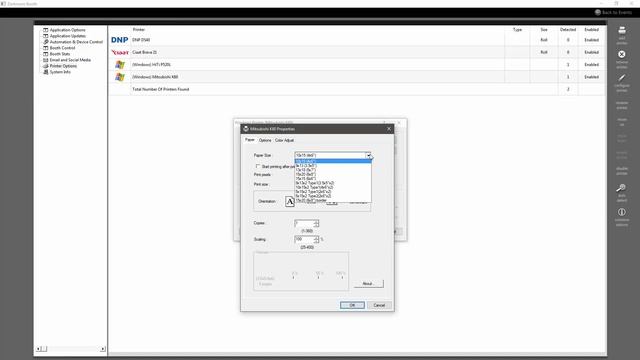640x360 pixels.
Task: Click the Printer column header
Action: (x=139, y=29)
